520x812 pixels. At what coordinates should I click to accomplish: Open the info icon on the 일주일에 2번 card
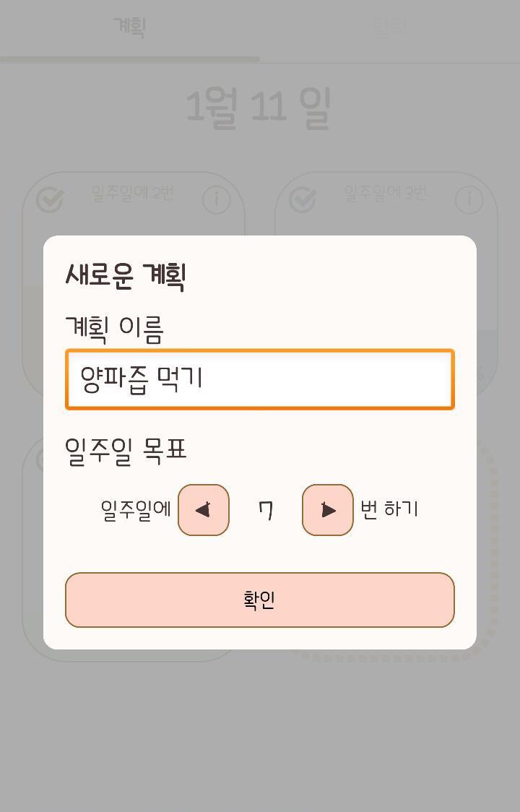click(x=216, y=200)
